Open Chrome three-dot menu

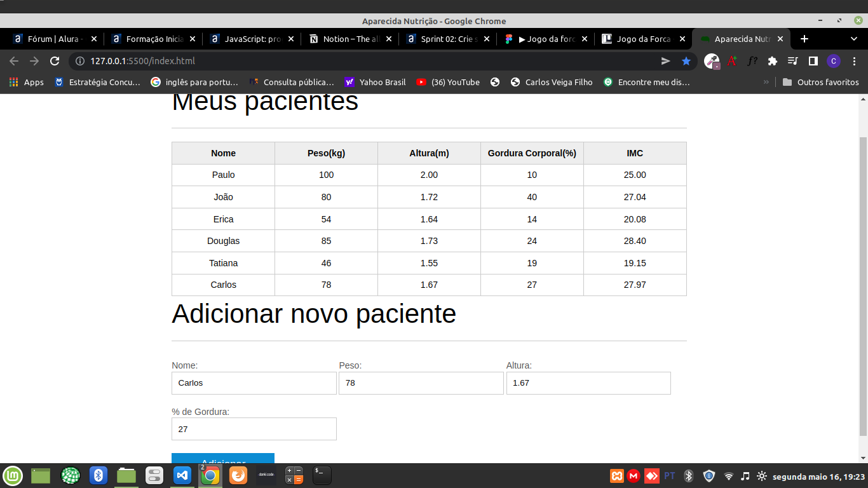click(x=853, y=61)
